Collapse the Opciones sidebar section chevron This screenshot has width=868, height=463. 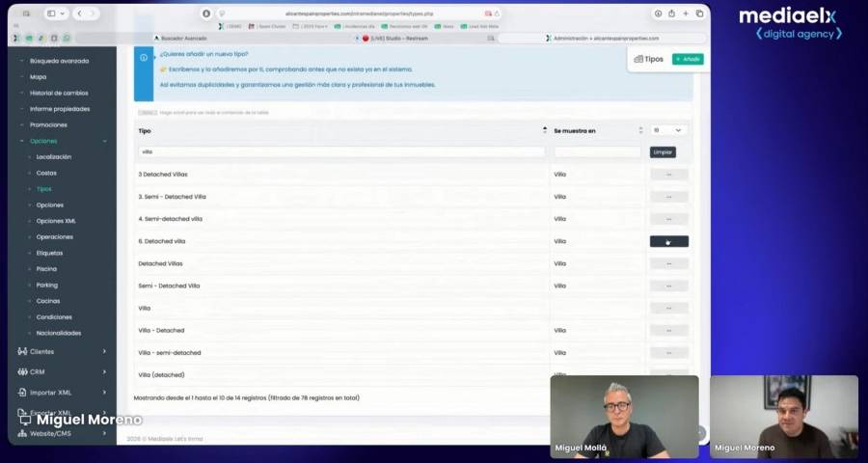point(104,141)
